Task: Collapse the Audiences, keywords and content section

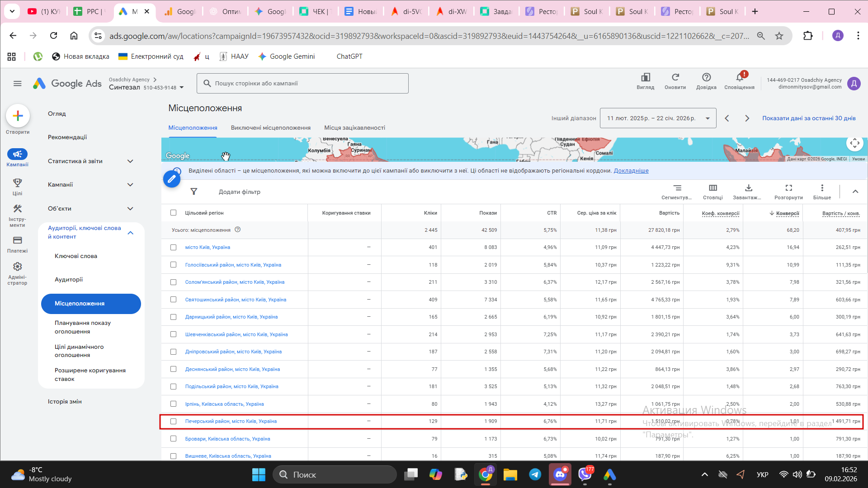Action: 130,233
